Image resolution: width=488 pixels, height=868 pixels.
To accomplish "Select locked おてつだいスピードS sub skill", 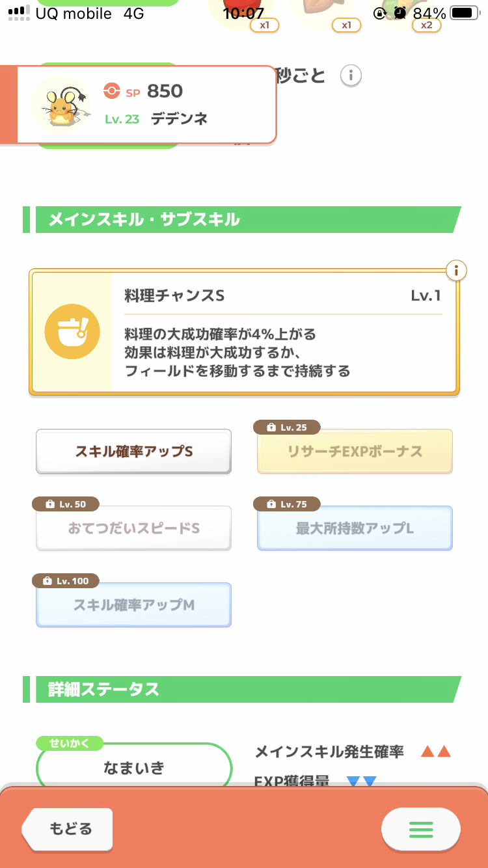I will tap(133, 528).
